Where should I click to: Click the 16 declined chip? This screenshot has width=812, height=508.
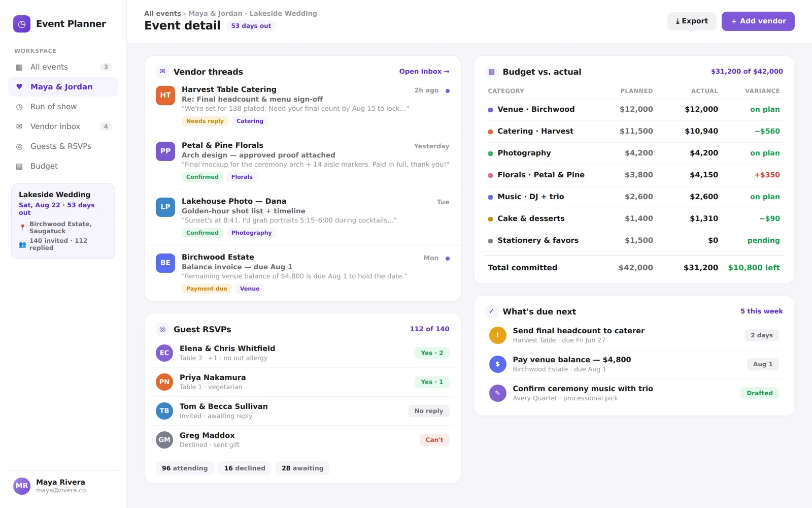click(245, 468)
